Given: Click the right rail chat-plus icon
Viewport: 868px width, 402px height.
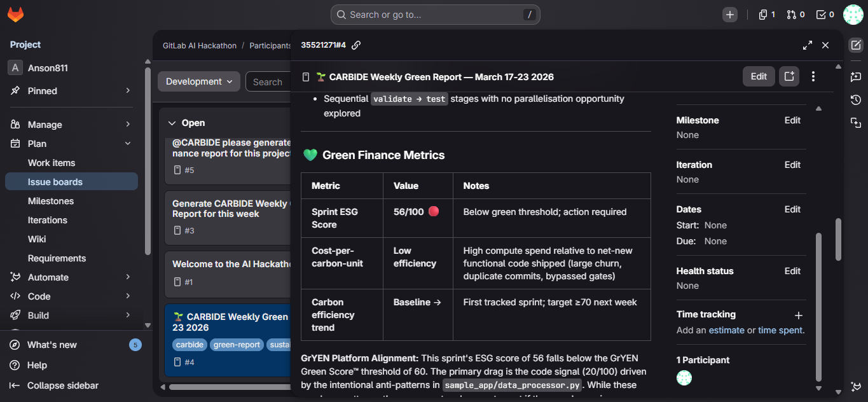Looking at the screenshot, I should click(x=856, y=76).
